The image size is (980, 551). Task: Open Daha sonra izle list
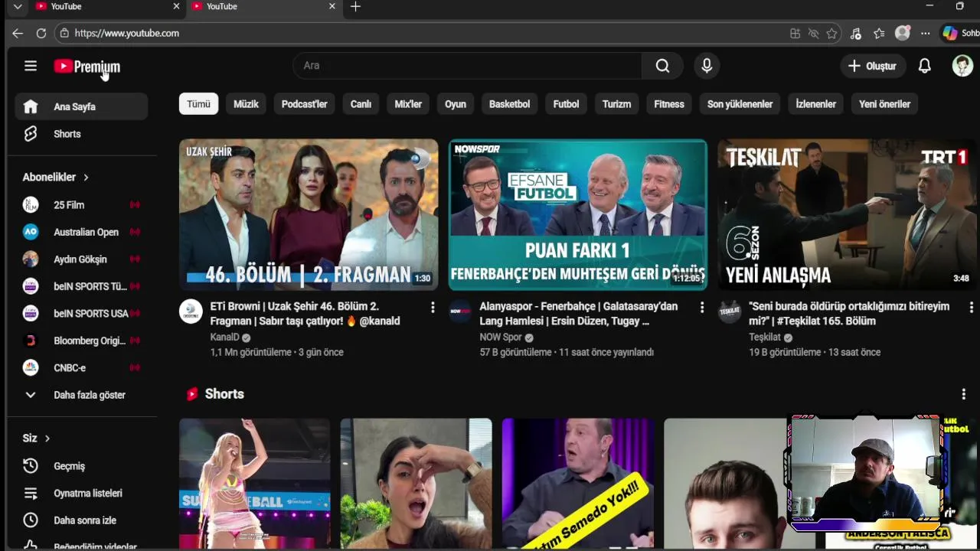81,520
